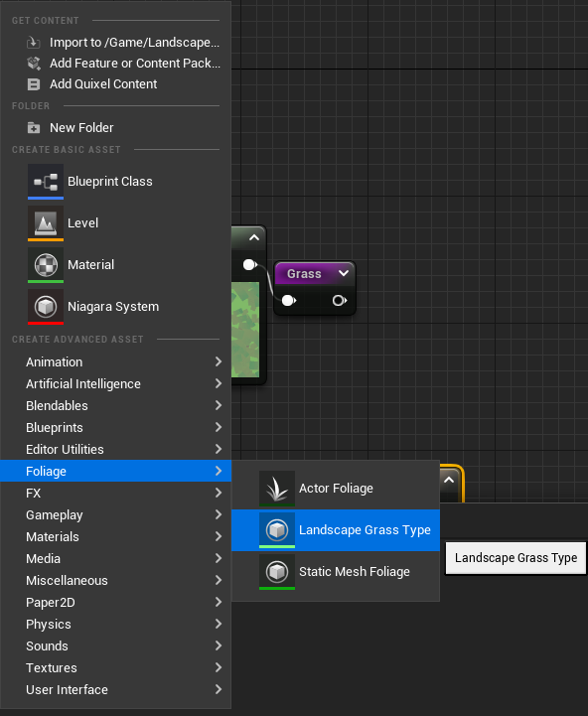Click the New Folder icon
The height and width of the screenshot is (716, 588).
(x=34, y=128)
